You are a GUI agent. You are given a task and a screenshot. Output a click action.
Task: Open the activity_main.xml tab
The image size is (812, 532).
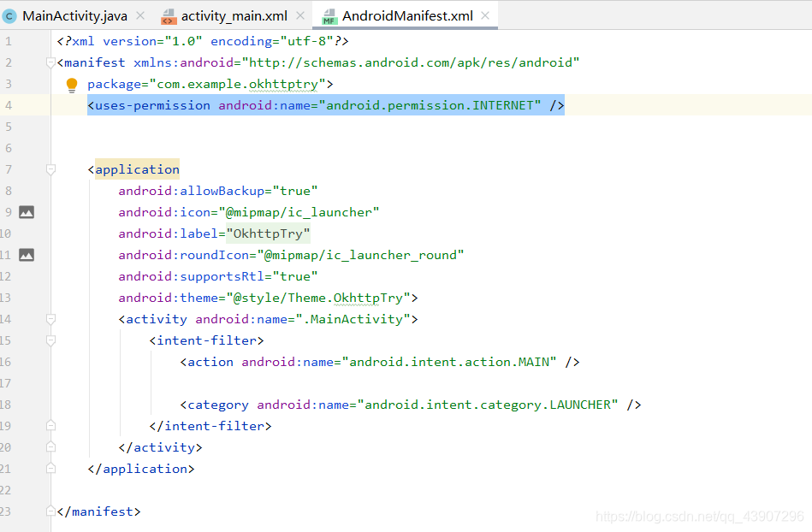234,16
